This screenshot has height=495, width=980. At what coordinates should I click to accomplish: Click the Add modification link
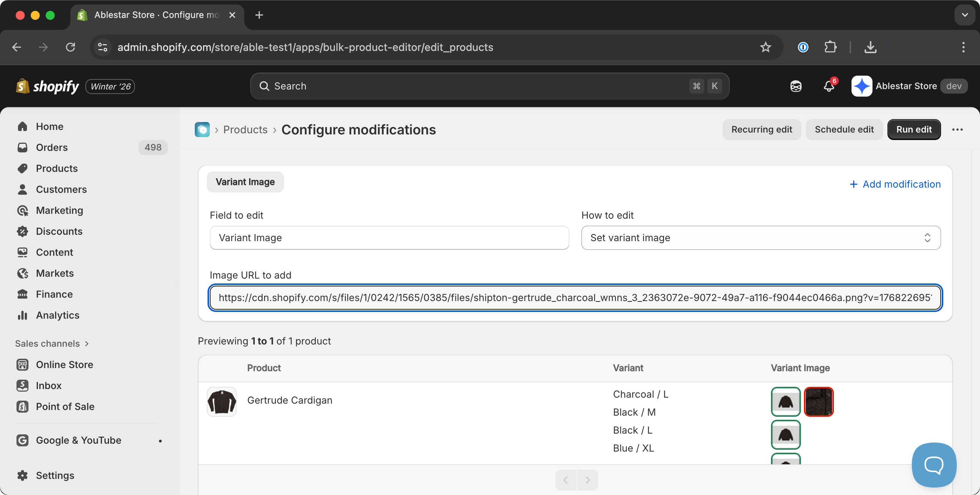(x=895, y=184)
